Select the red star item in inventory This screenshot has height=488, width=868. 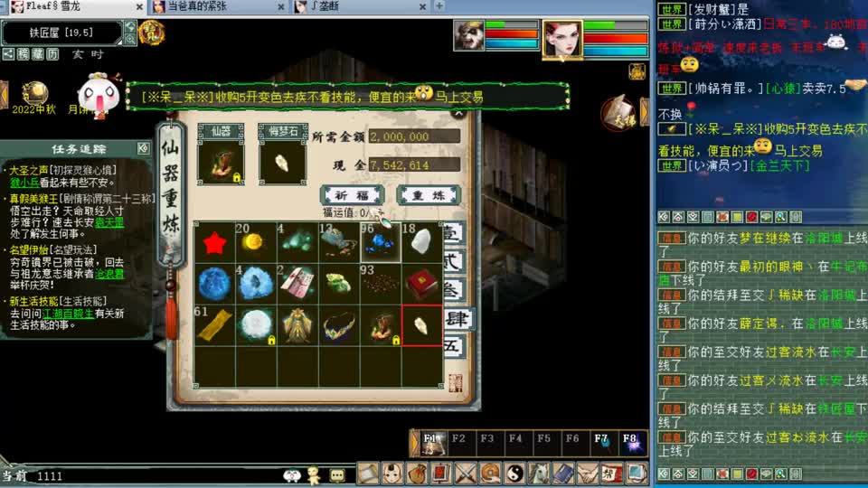214,242
